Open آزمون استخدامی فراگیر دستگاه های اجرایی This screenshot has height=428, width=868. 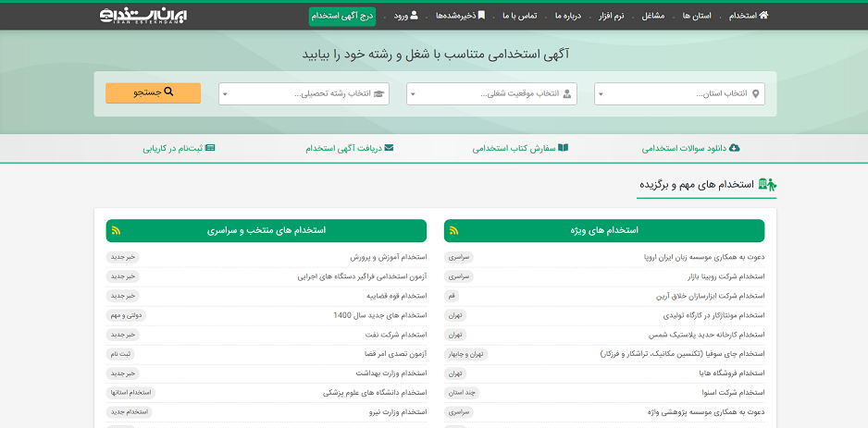tap(362, 276)
